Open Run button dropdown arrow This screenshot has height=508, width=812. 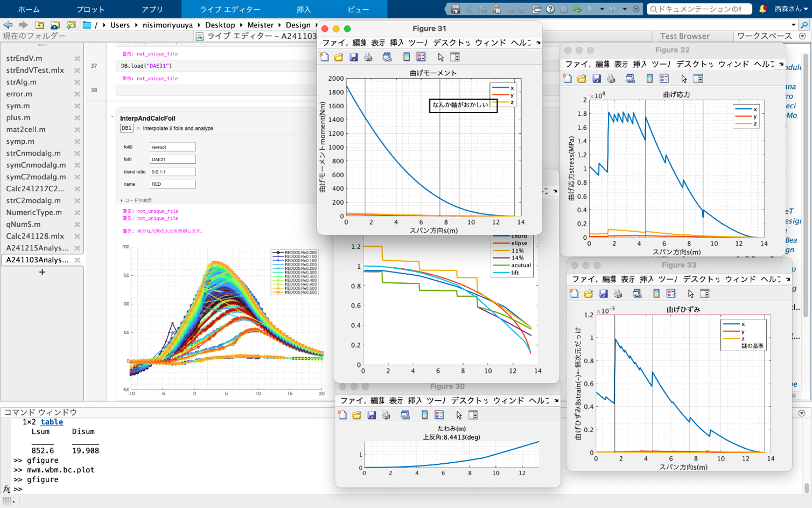[602, 9]
